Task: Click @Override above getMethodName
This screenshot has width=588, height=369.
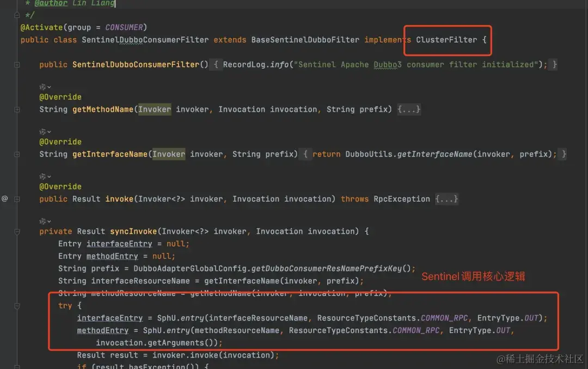Action: [x=60, y=97]
